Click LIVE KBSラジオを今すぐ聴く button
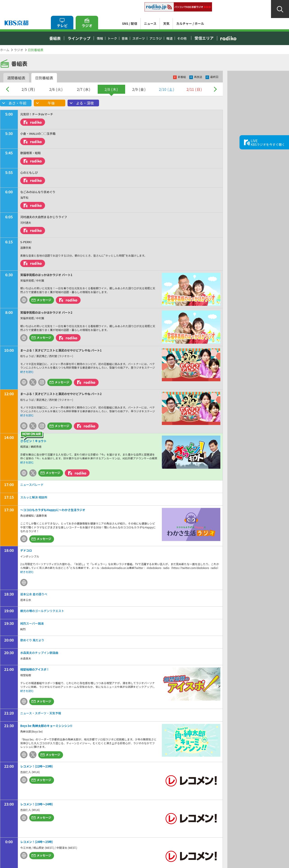Viewport: 289px width, 868px height. pyautogui.click(x=264, y=143)
